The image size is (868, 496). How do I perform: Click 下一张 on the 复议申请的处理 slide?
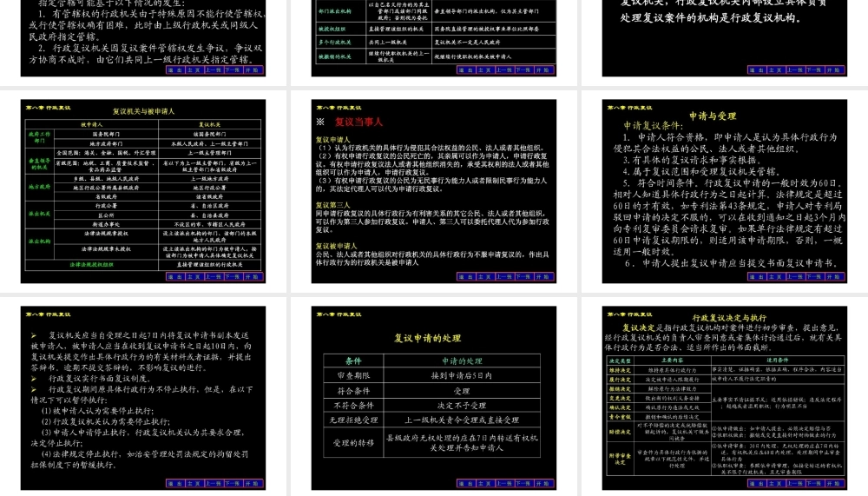point(523,483)
